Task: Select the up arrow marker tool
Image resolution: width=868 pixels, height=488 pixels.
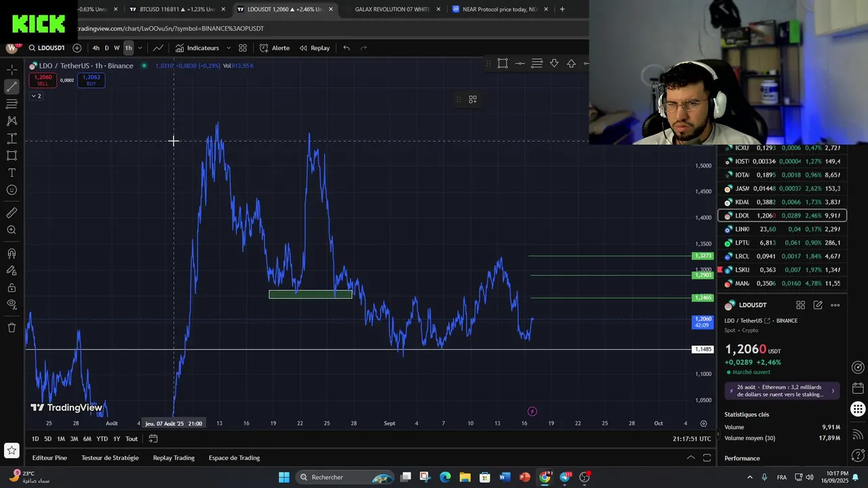Action: click(x=571, y=63)
